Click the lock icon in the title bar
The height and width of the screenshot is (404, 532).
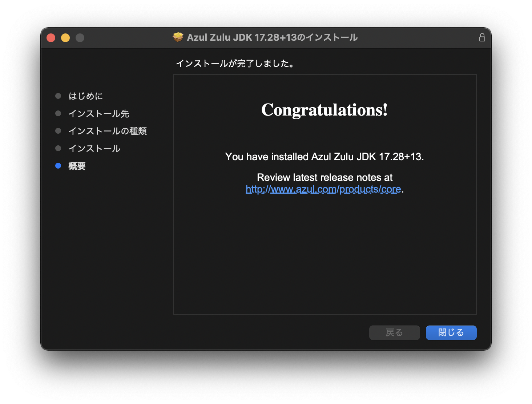click(482, 37)
